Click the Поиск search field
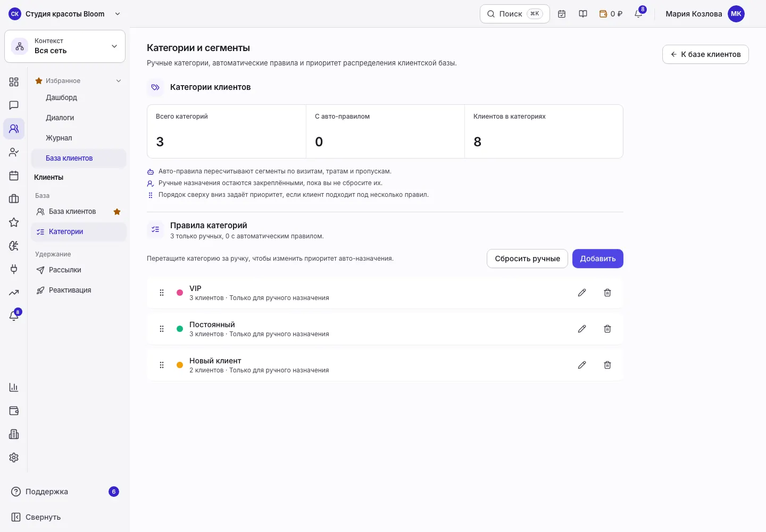766x532 pixels. [514, 14]
